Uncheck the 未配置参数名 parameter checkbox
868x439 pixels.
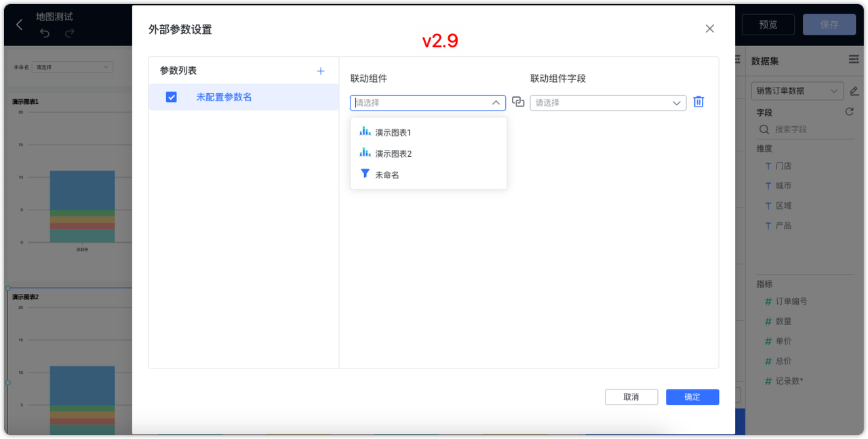click(172, 96)
